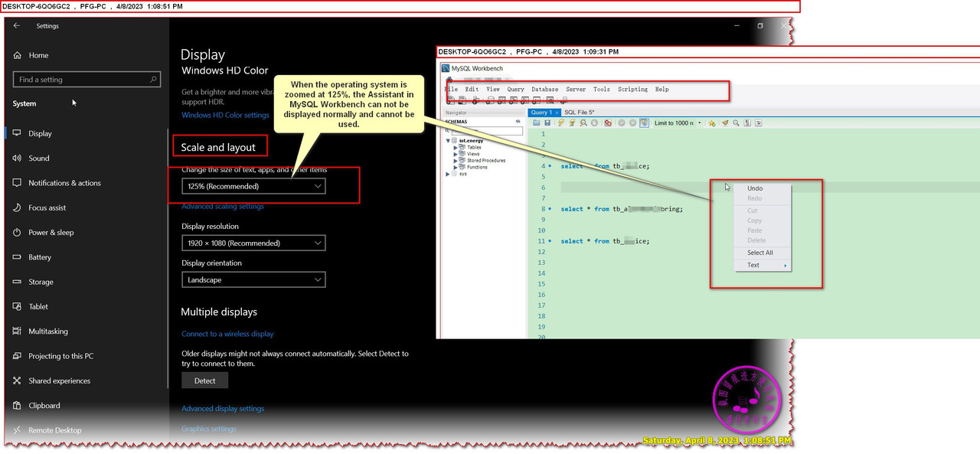
Task: Open Storage settings in sidebar
Action: [x=41, y=282]
